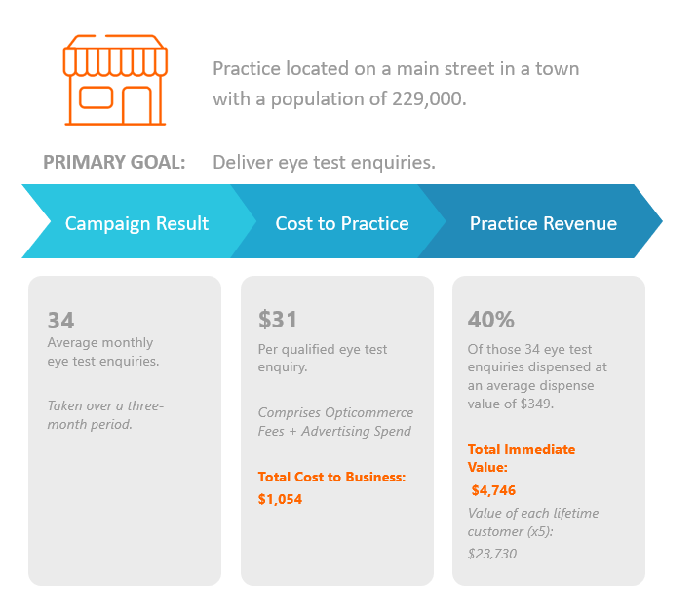
Task: Click the 'Total Immediate Value' label
Action: click(522, 458)
